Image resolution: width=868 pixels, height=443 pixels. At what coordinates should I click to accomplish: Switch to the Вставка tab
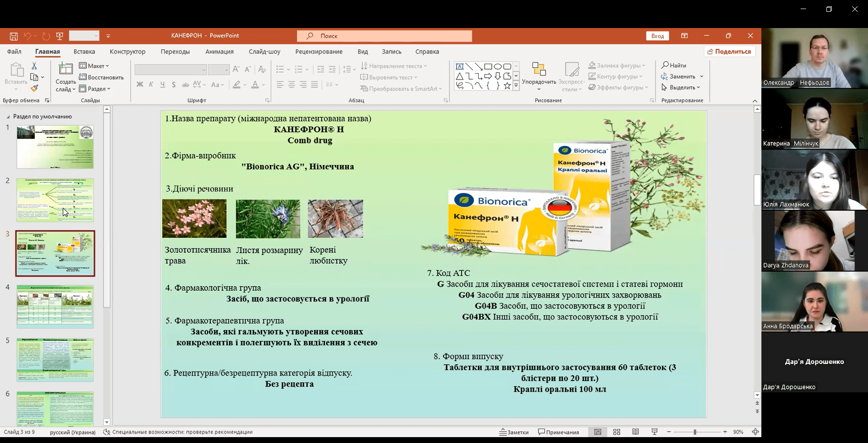coord(84,52)
